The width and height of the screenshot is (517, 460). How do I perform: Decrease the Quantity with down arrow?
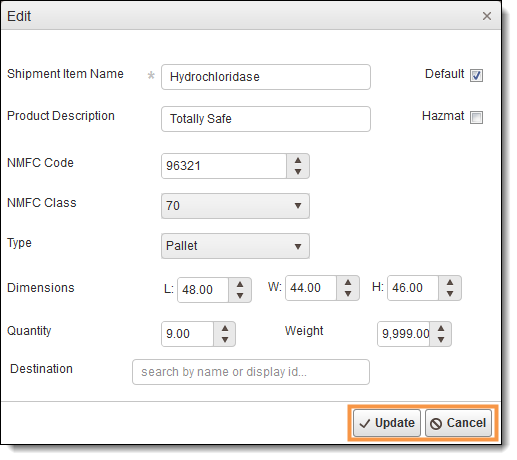(x=225, y=339)
